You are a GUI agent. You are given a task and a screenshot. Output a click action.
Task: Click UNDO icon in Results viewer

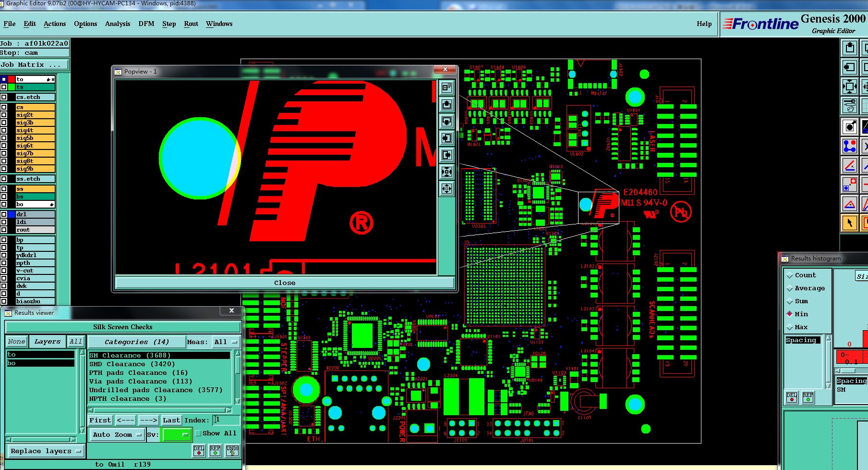point(232,450)
